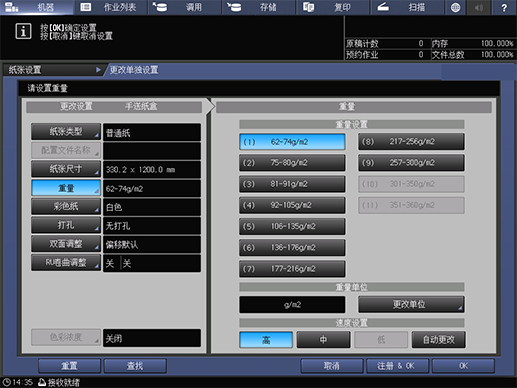
Task: Select weight (2) 75-80g/m2
Action: (292, 163)
